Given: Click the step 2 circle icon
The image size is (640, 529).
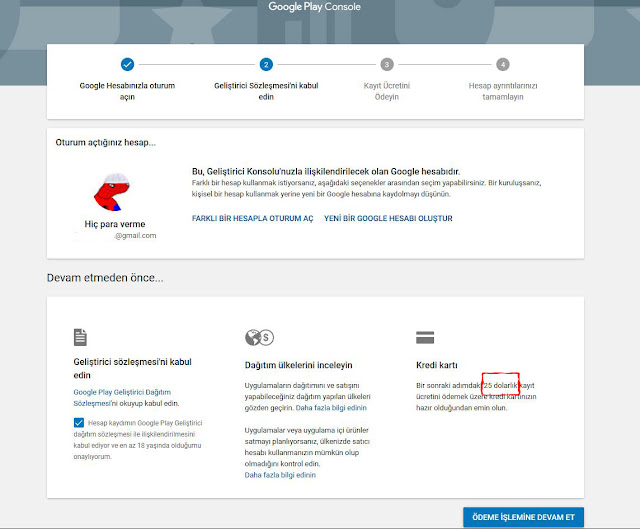Looking at the screenshot, I should (x=266, y=64).
